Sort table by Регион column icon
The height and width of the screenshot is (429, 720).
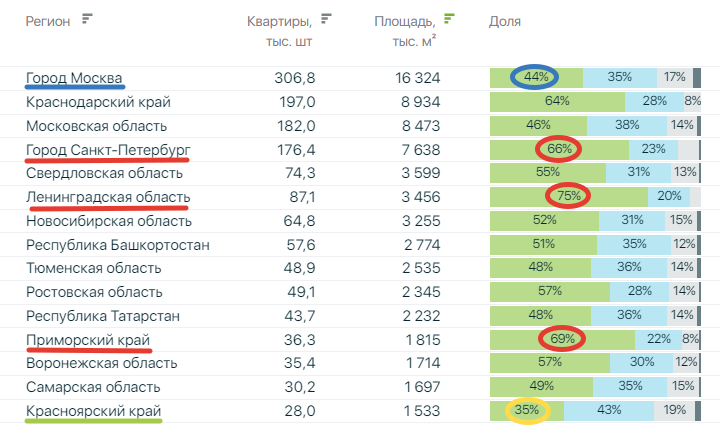coord(87,19)
